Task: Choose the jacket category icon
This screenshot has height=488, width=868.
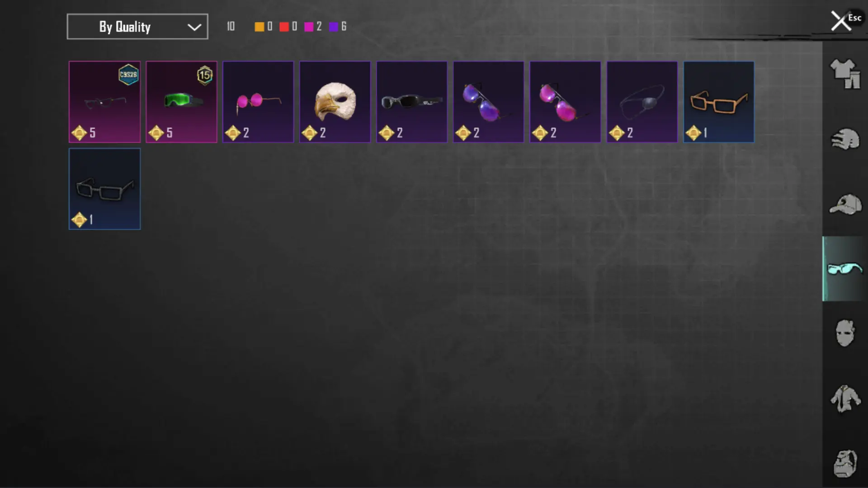Action: click(x=844, y=398)
